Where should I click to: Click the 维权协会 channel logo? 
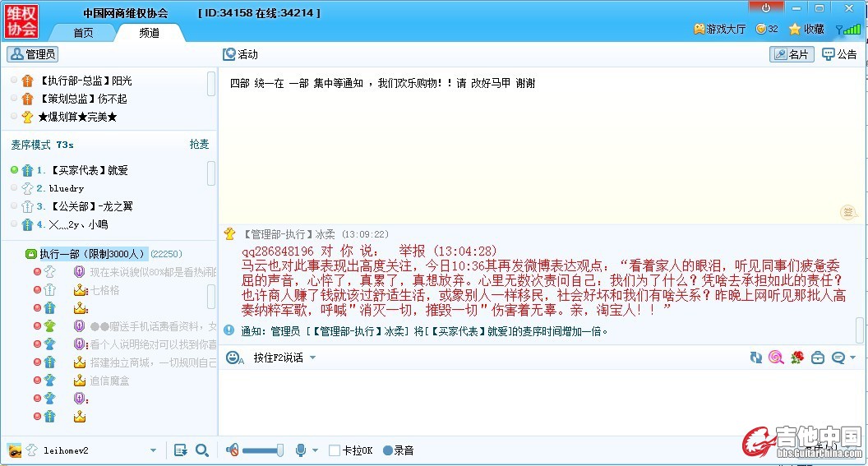pyautogui.click(x=21, y=21)
